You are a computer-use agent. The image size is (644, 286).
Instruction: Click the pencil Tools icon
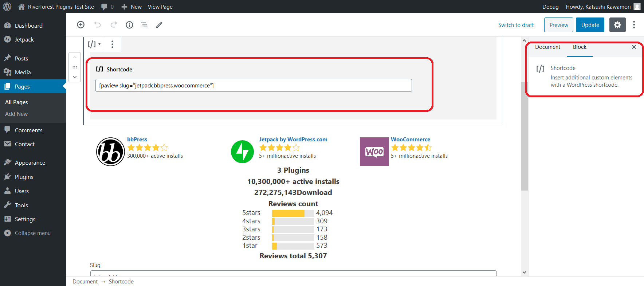pos(159,25)
